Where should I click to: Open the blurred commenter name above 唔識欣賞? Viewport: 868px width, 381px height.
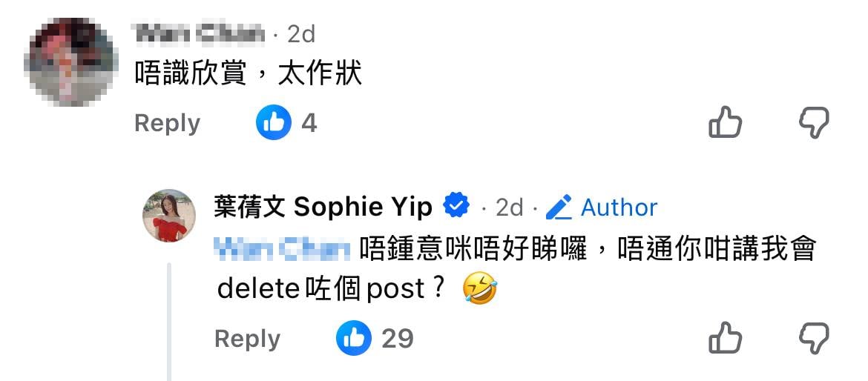pyautogui.click(x=200, y=34)
